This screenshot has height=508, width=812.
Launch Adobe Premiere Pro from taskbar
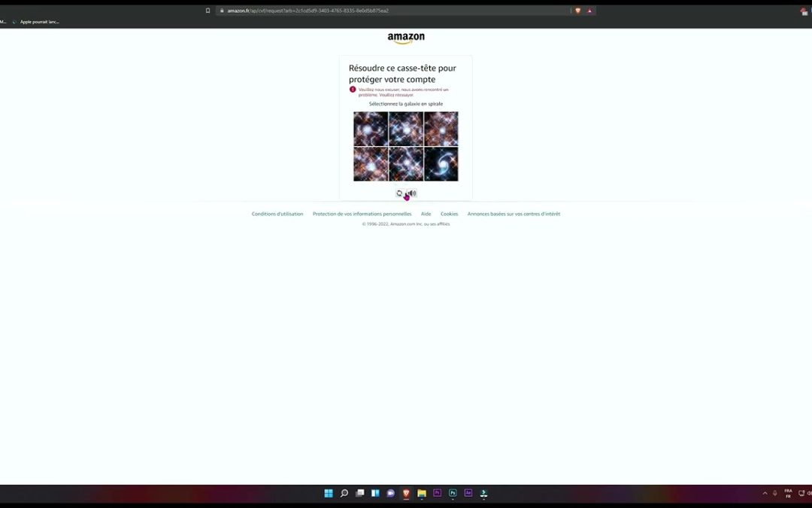(437, 493)
